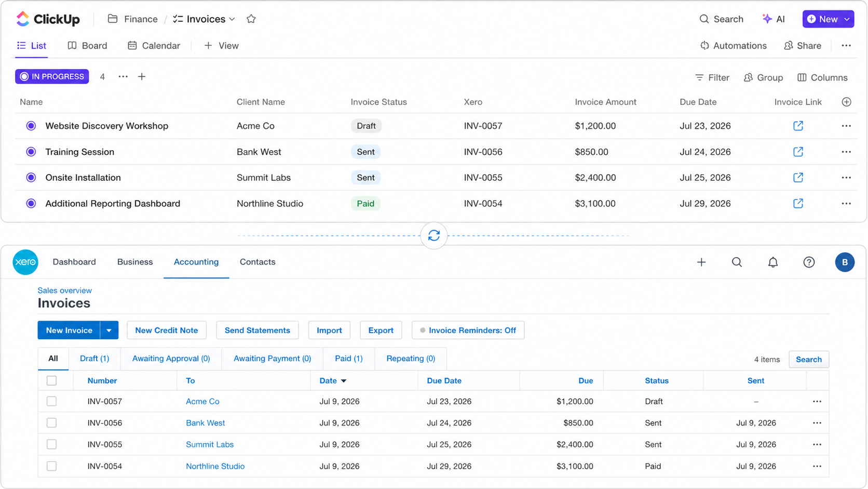
Task: Open the ClickUp view options ellipsis beside Share
Action: pyautogui.click(x=846, y=46)
